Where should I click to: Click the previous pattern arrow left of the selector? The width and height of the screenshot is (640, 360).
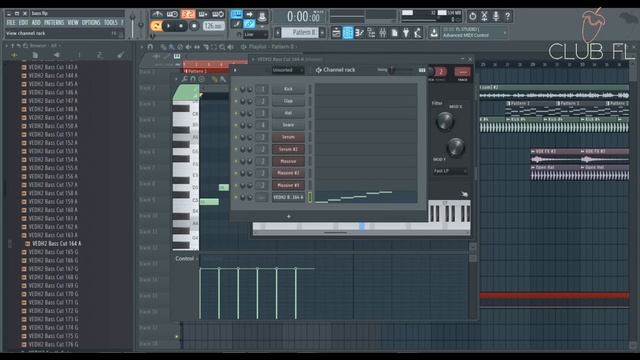click(x=278, y=32)
